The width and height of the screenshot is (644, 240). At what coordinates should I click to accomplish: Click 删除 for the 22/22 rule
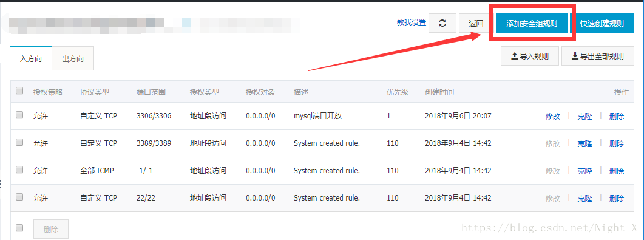coord(617,199)
